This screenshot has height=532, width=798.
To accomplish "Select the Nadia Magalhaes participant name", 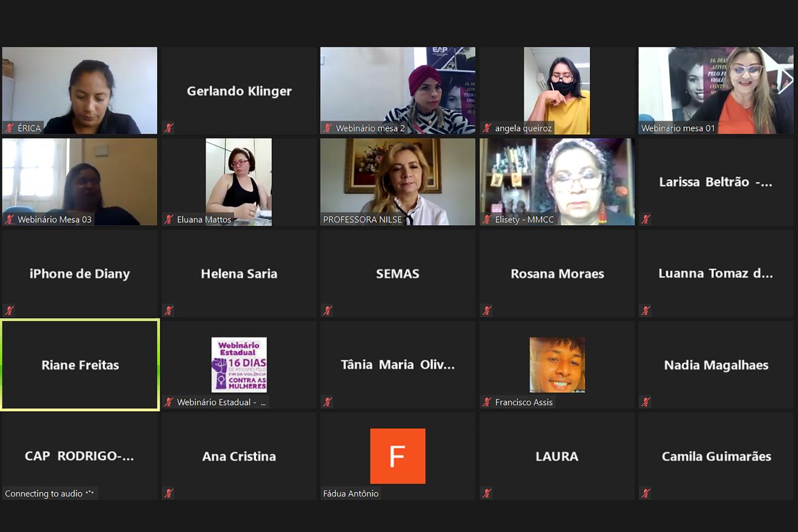I will click(716, 365).
